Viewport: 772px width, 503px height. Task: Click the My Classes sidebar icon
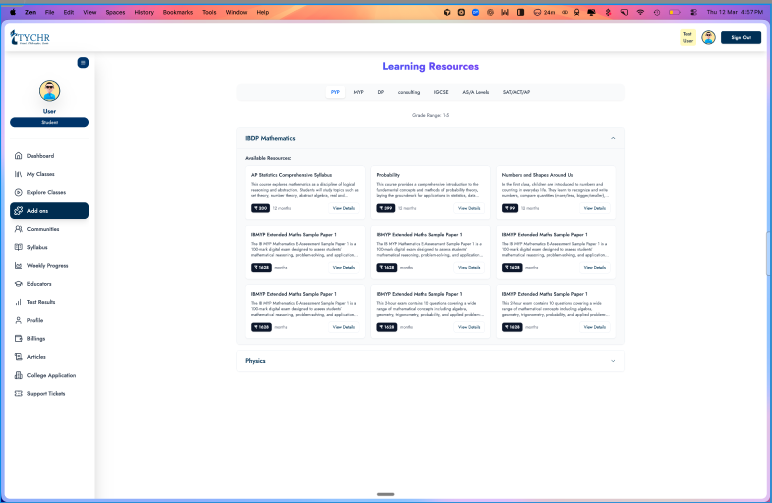tap(18, 174)
